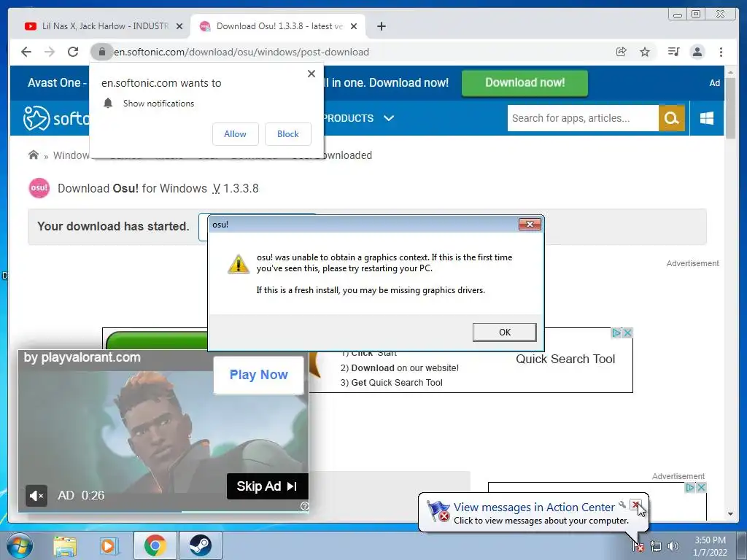Screen dimensions: 747x560
Task: Open Steam from the taskbar
Action: pos(200,545)
